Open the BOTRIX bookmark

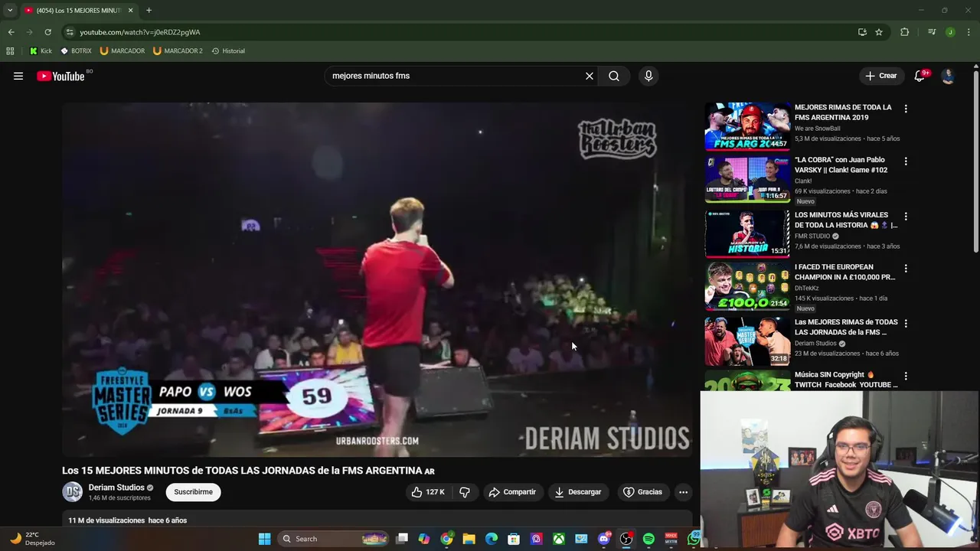tap(76, 51)
